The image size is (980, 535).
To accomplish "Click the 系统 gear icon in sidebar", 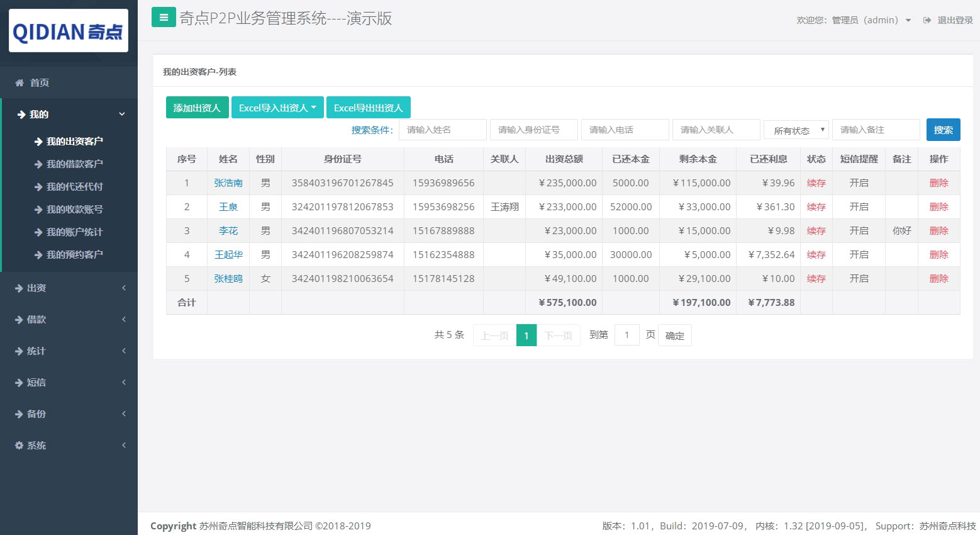I will coord(19,445).
